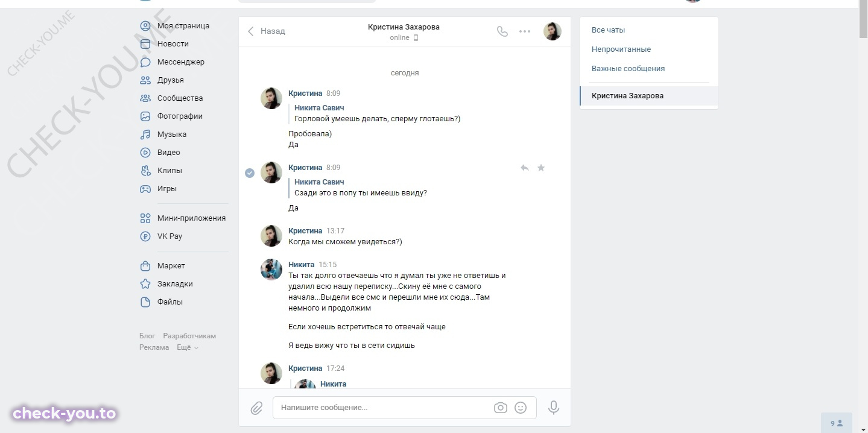The image size is (868, 433).
Task: Go back using Назад button
Action: click(266, 31)
